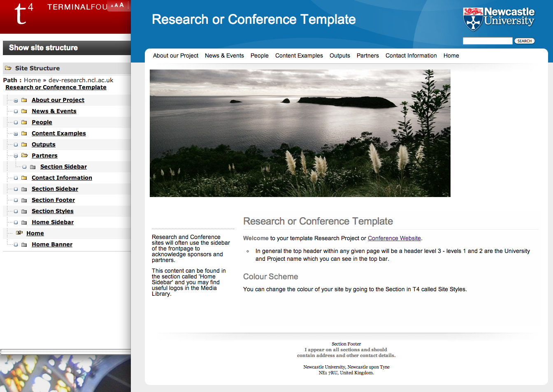Toggle the box beside News & Events

[x=16, y=111]
